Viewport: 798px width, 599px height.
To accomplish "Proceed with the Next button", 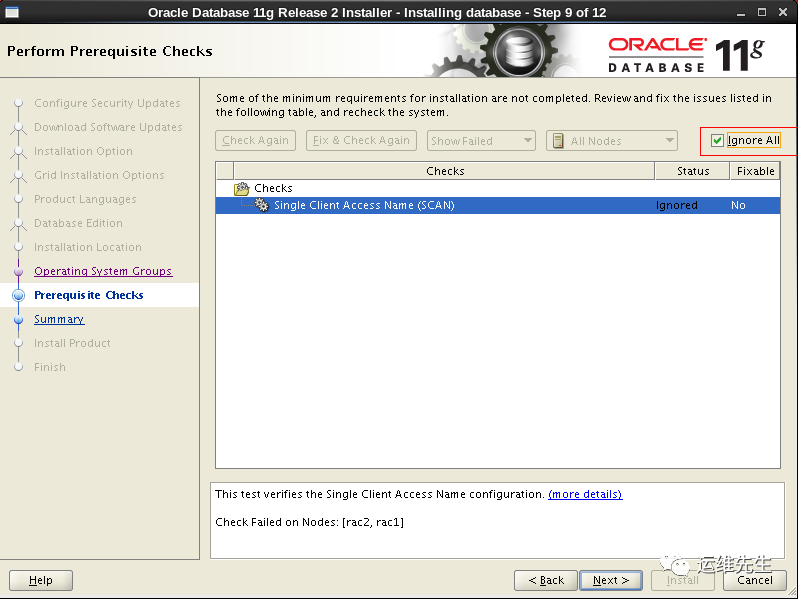I will tap(611, 580).
